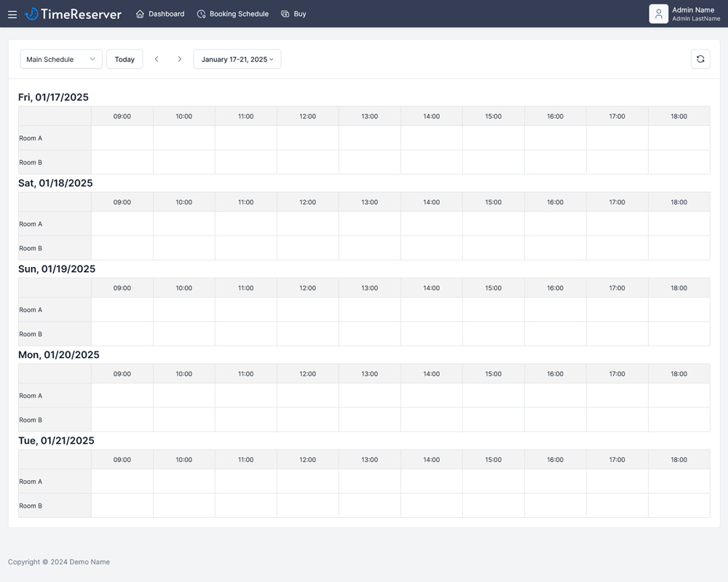Image resolution: width=728 pixels, height=582 pixels.
Task: Open the Admin Name profile menu
Action: coord(695,14)
